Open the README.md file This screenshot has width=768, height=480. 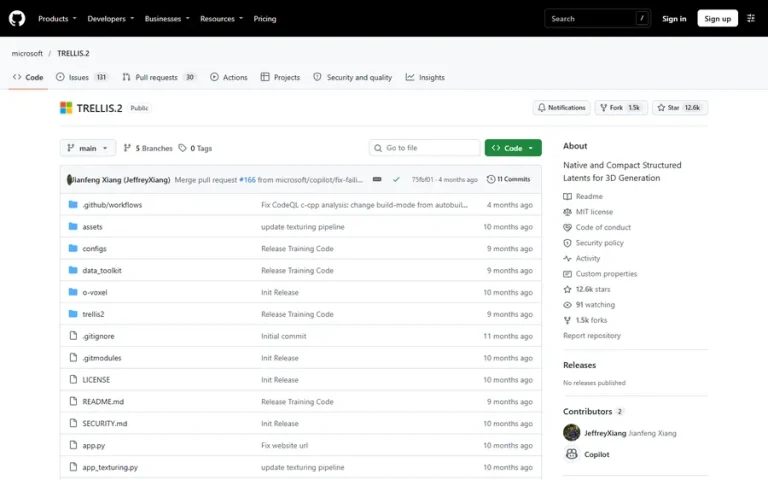pyautogui.click(x=103, y=401)
